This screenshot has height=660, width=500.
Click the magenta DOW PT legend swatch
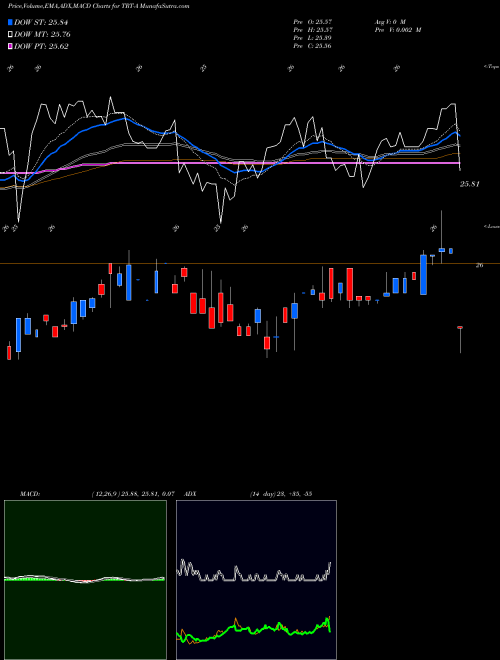[10, 46]
